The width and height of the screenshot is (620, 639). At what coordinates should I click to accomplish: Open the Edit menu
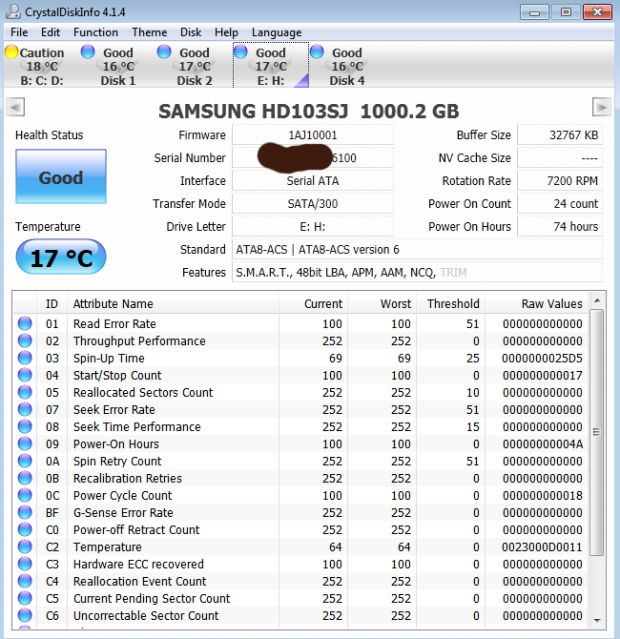(50, 32)
